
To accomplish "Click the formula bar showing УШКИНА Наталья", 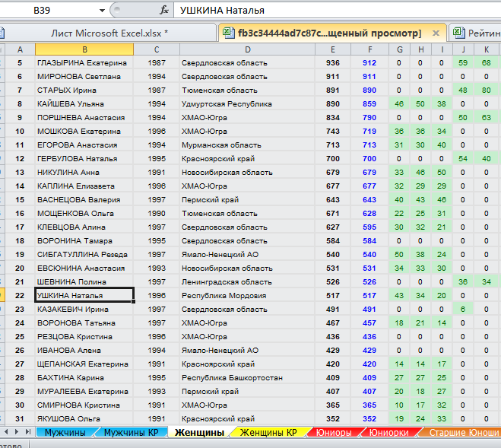I will click(337, 11).
